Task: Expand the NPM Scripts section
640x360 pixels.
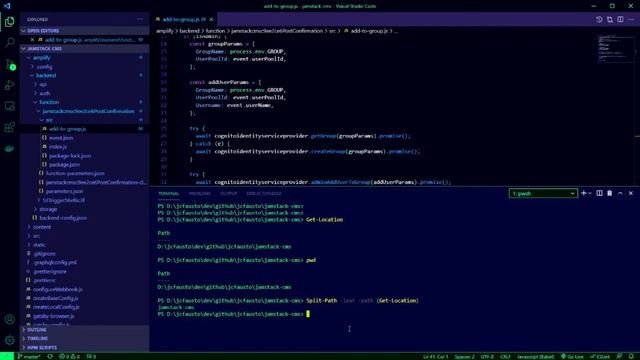Action: 84,347
